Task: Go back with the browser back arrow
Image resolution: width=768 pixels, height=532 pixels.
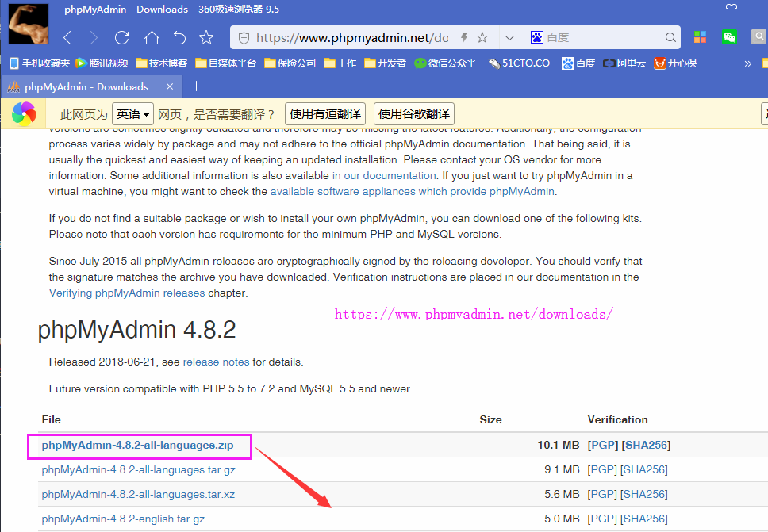Action: pos(67,38)
